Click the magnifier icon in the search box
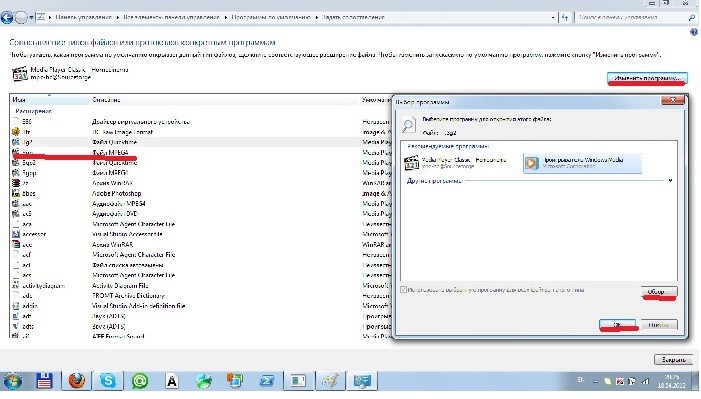Screen dimensions: 701x399 (692, 17)
